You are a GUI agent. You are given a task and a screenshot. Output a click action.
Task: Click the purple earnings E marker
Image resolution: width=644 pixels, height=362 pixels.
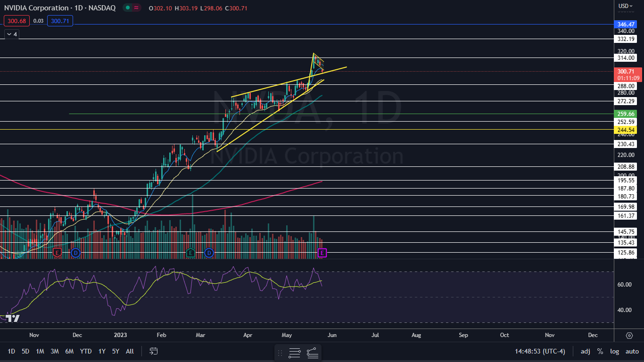click(x=322, y=253)
